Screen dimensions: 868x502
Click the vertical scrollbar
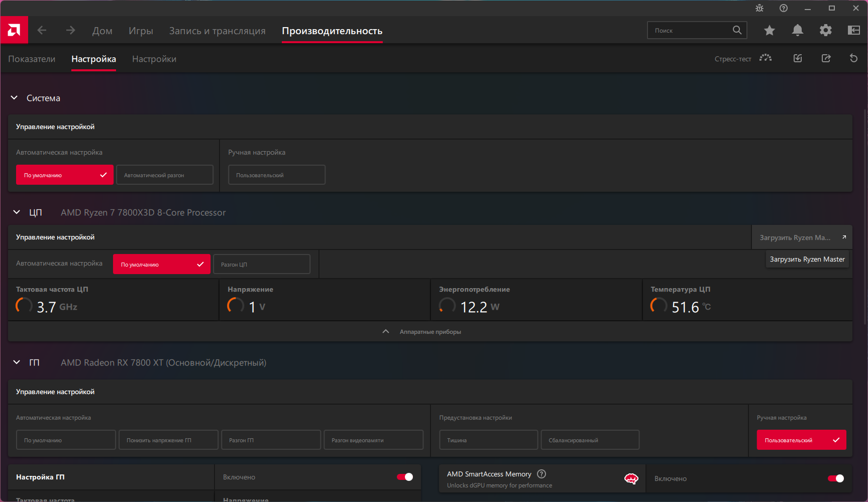point(865,216)
